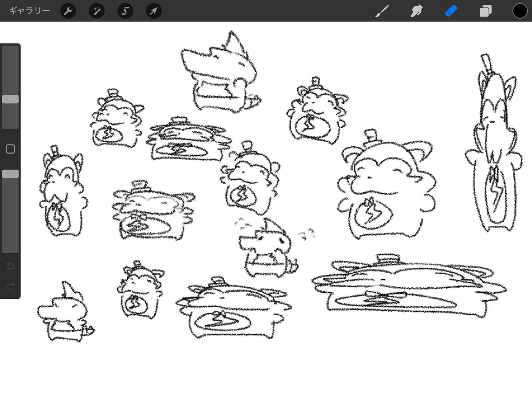Activate the Transform arrow tool
The image size is (532, 399).
click(154, 11)
